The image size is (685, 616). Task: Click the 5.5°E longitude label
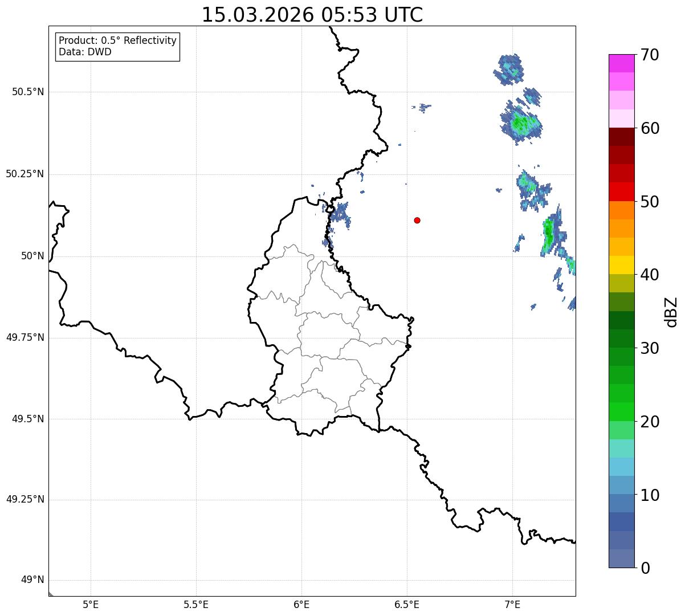pos(196,604)
